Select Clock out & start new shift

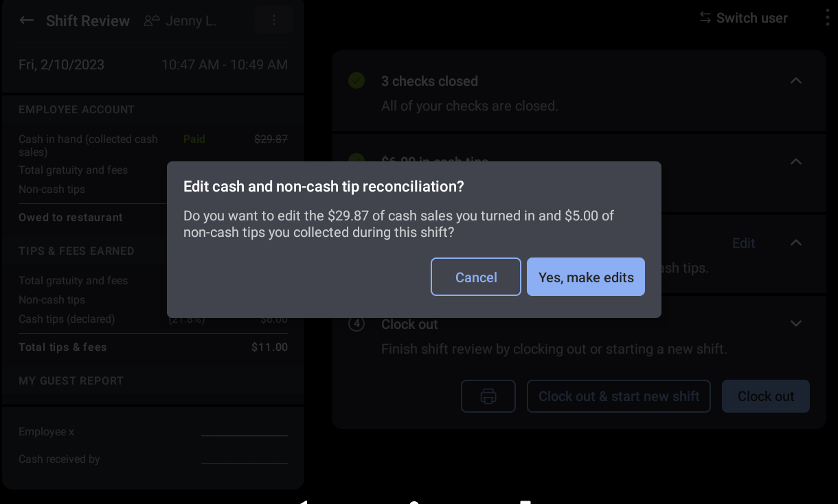618,396
